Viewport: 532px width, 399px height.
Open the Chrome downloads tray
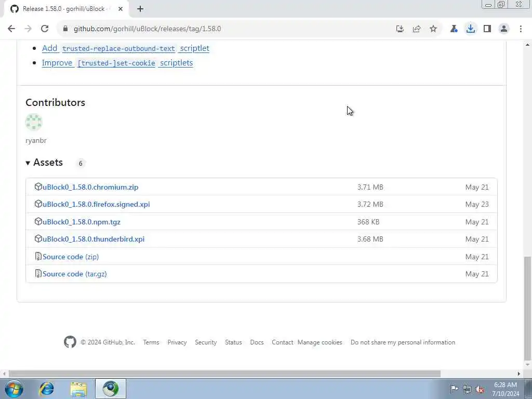pyautogui.click(x=470, y=29)
